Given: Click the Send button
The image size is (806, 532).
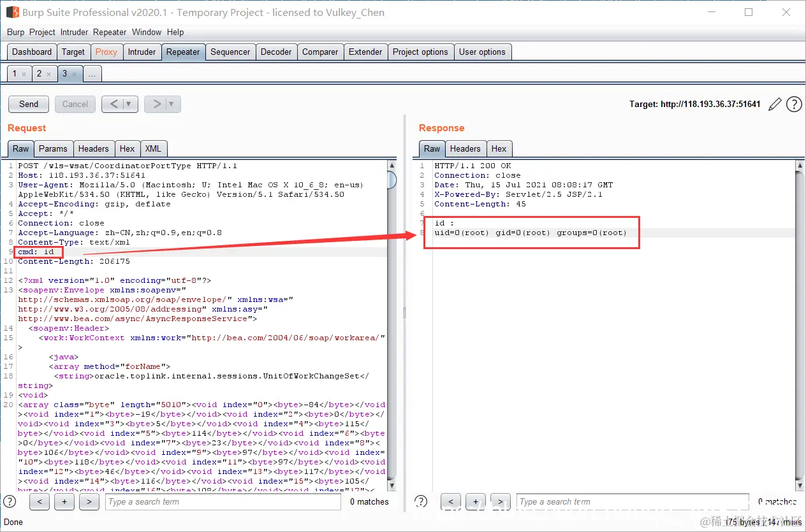Looking at the screenshot, I should tap(29, 104).
